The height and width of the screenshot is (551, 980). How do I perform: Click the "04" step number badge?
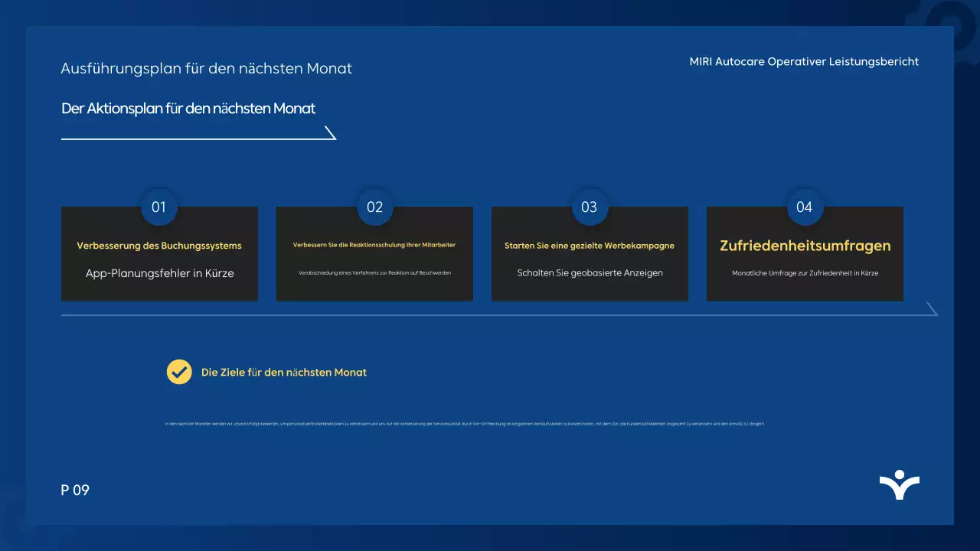click(x=805, y=207)
